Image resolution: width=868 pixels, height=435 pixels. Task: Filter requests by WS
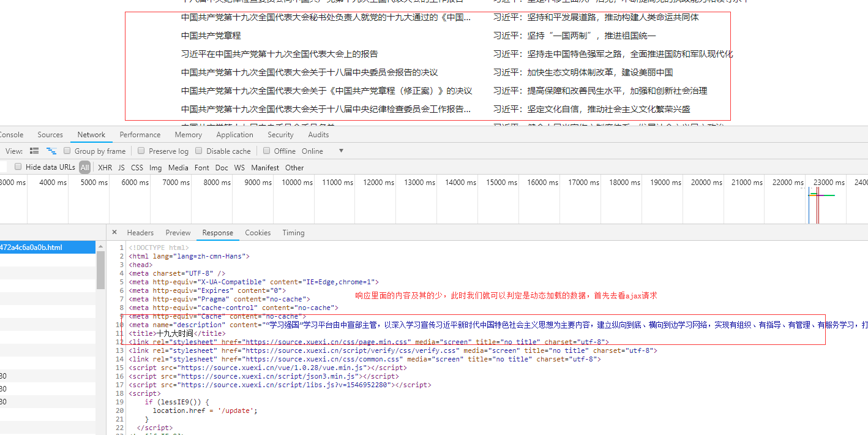(239, 167)
